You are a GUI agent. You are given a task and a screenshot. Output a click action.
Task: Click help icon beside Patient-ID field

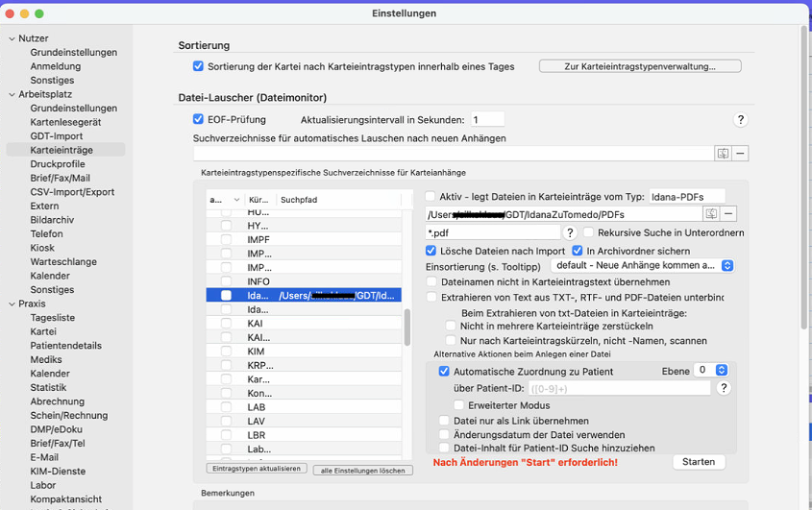click(x=724, y=388)
